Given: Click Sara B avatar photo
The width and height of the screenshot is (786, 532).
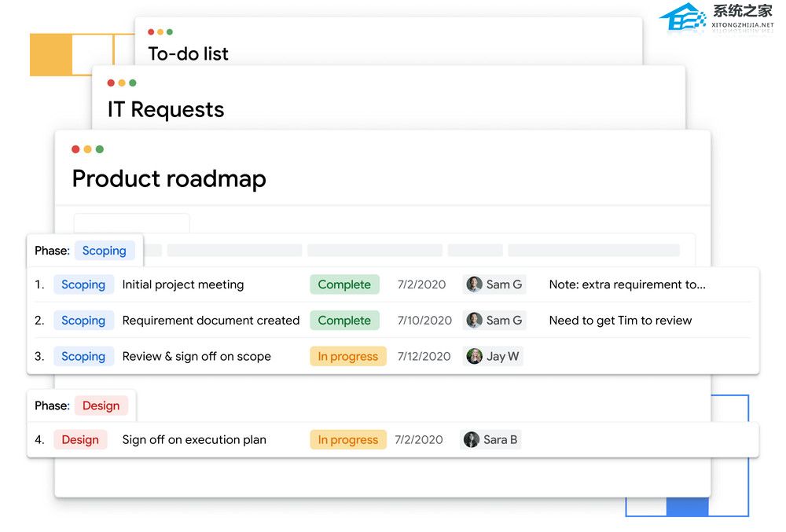Looking at the screenshot, I should pyautogui.click(x=472, y=440).
